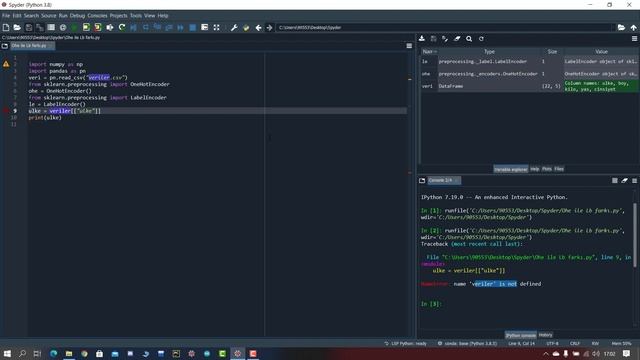The width and height of the screenshot is (640, 360).
Task: Open a file with the folder icon
Action: 17,27
